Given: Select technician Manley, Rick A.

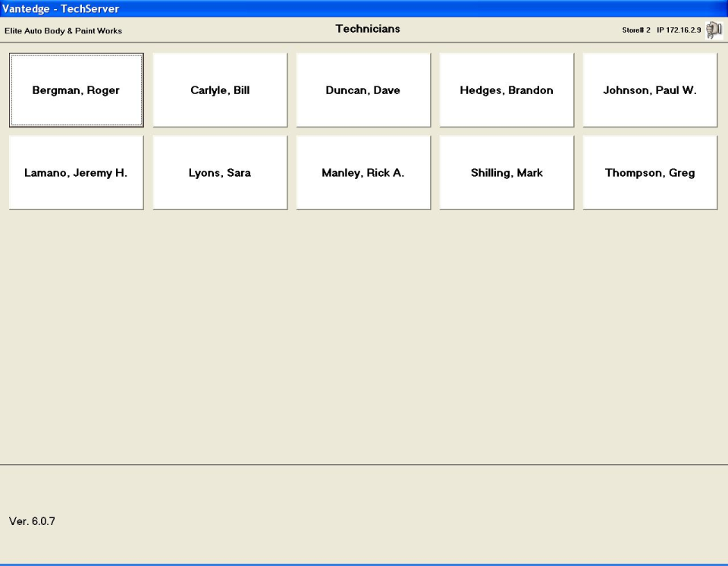Looking at the screenshot, I should click(x=362, y=172).
